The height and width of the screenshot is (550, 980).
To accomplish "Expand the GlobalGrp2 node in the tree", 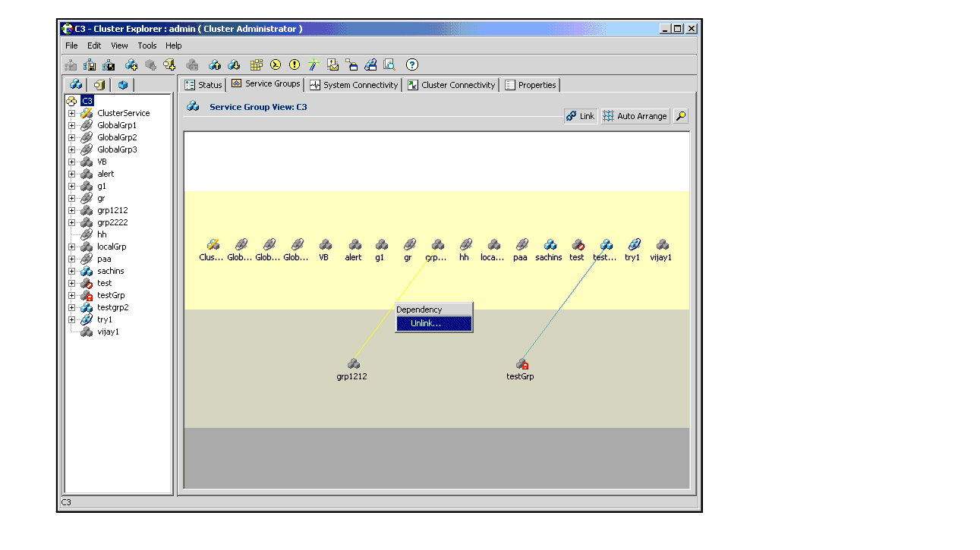I will coord(71,137).
